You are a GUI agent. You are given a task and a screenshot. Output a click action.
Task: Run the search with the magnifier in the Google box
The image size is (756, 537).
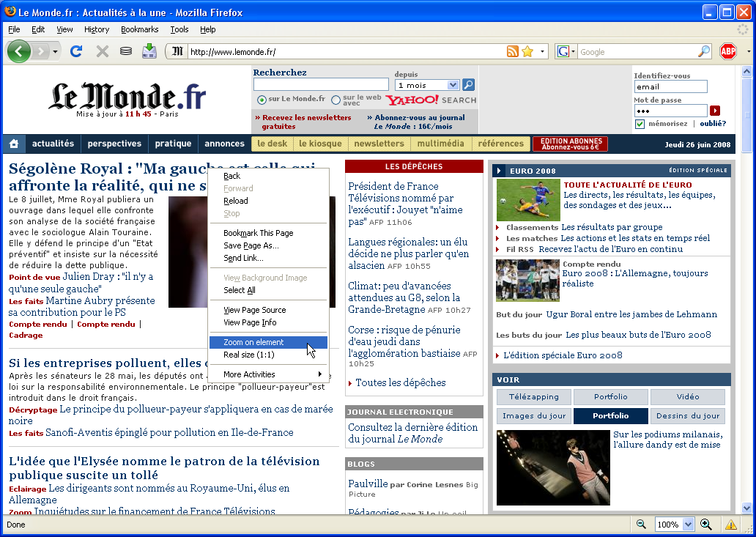pos(704,51)
